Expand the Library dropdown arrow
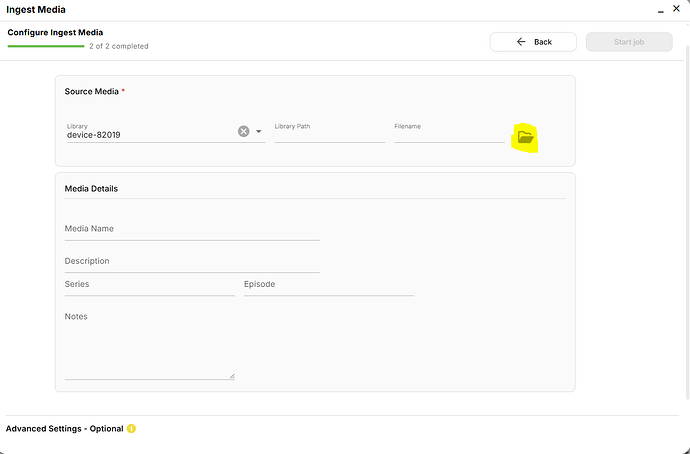 point(259,131)
